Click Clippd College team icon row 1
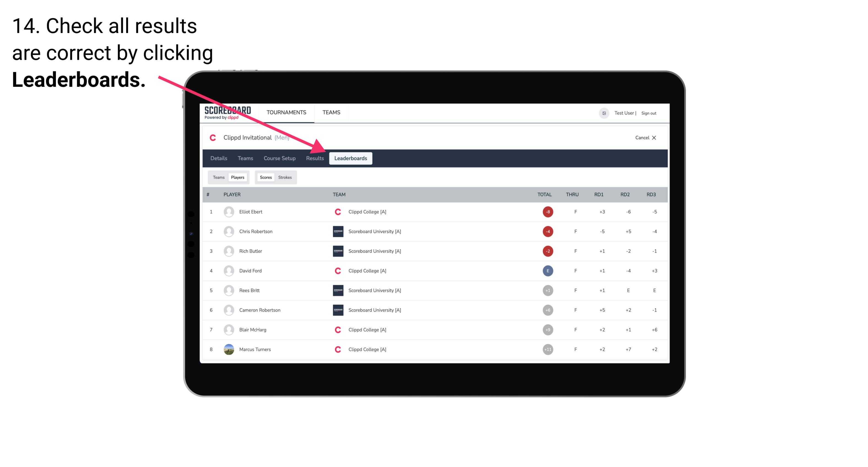Screen dimensions: 868x467 point(336,212)
